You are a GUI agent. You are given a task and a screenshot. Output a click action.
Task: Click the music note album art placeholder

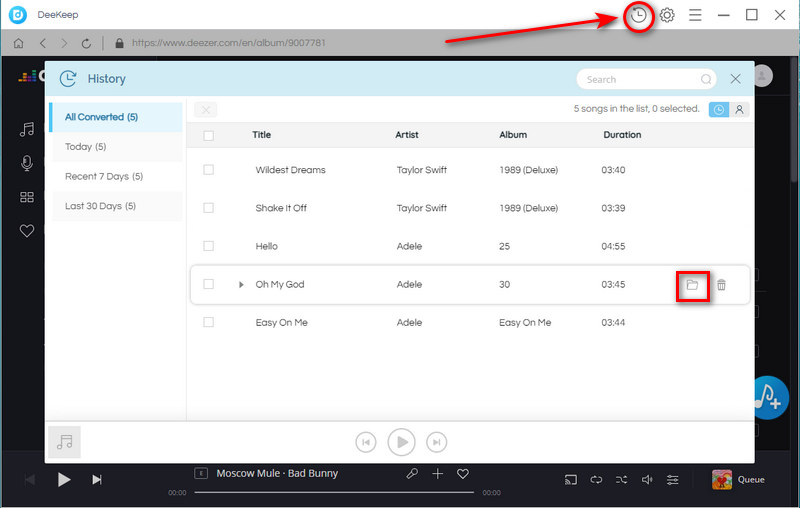tap(65, 442)
